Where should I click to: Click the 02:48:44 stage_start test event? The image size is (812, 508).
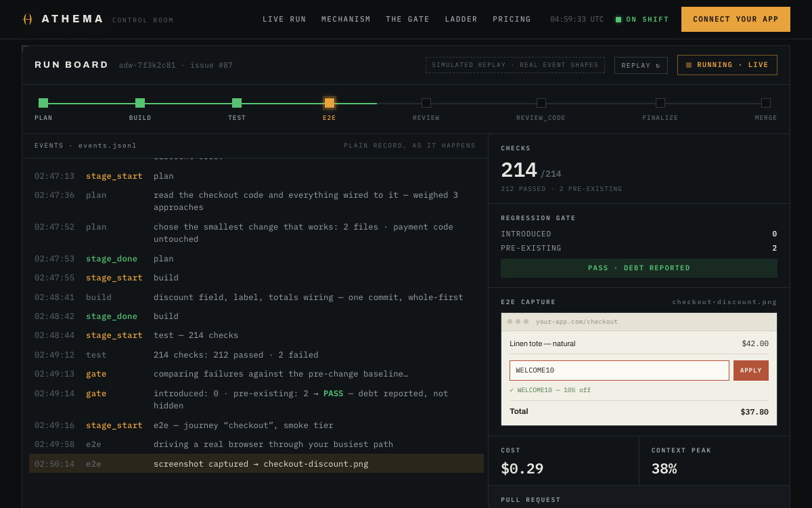pyautogui.click(x=256, y=335)
